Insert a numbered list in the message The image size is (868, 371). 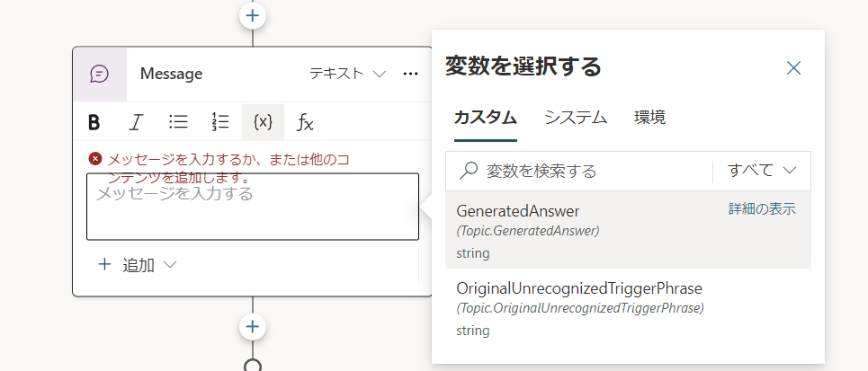(x=220, y=121)
